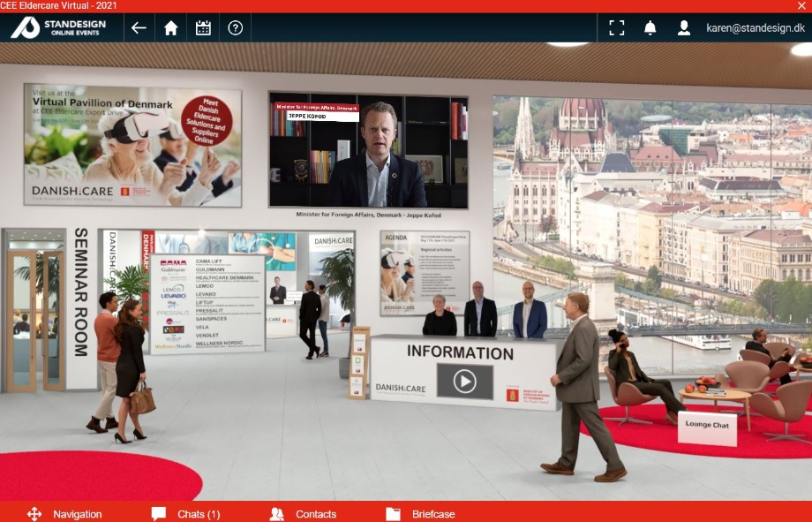Click the back arrow icon
812x522 pixels.
[139, 28]
